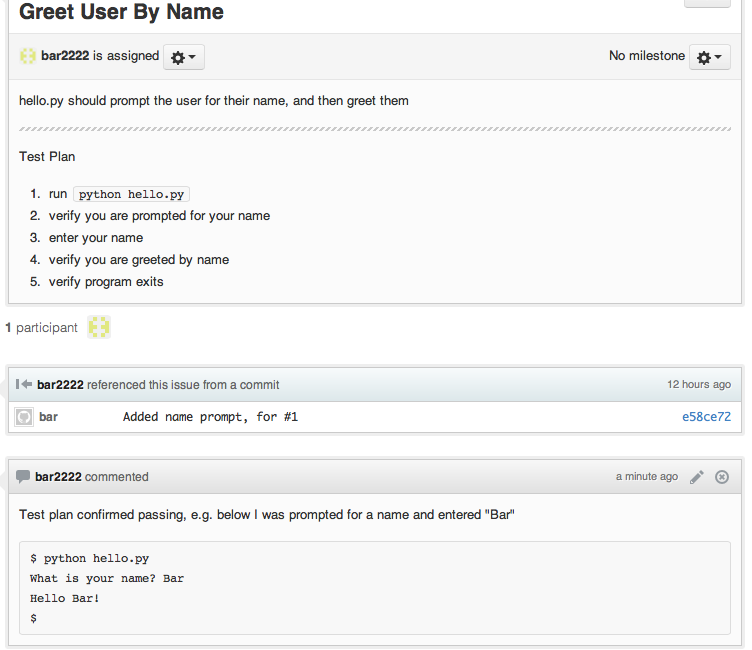Viewport: 752px width, 650px height.
Task: Click bar2222 in the commit reference header
Action: [x=60, y=385]
